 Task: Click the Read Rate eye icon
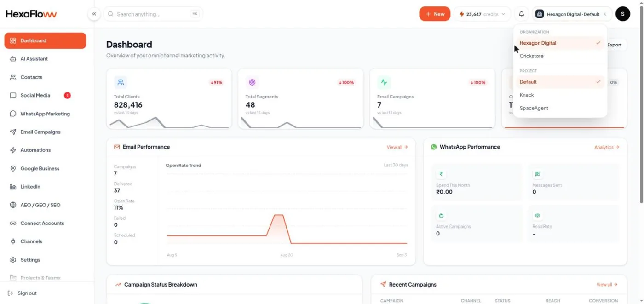click(537, 215)
